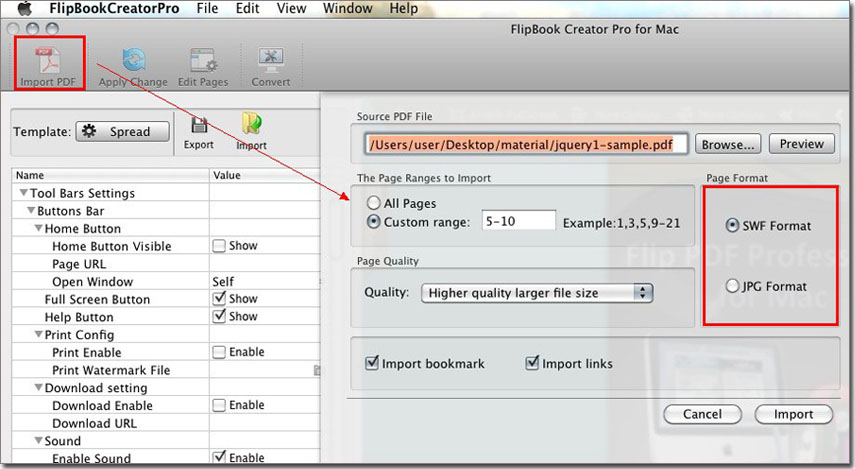Click the Cancel button
Image resolution: width=855 pixels, height=469 pixels.
coord(702,414)
